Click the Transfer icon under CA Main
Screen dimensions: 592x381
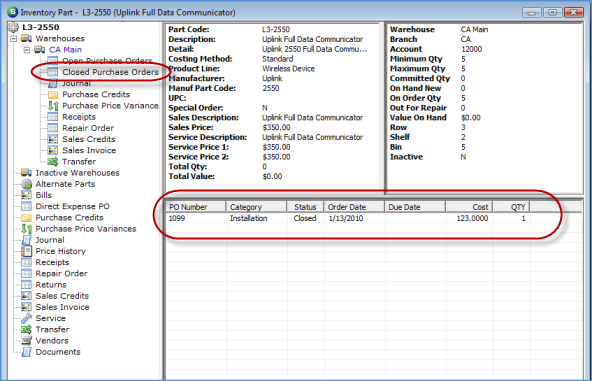tap(52, 162)
